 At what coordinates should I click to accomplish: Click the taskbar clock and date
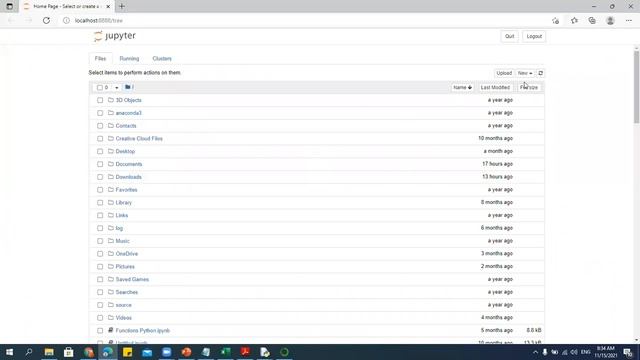(x=606, y=352)
